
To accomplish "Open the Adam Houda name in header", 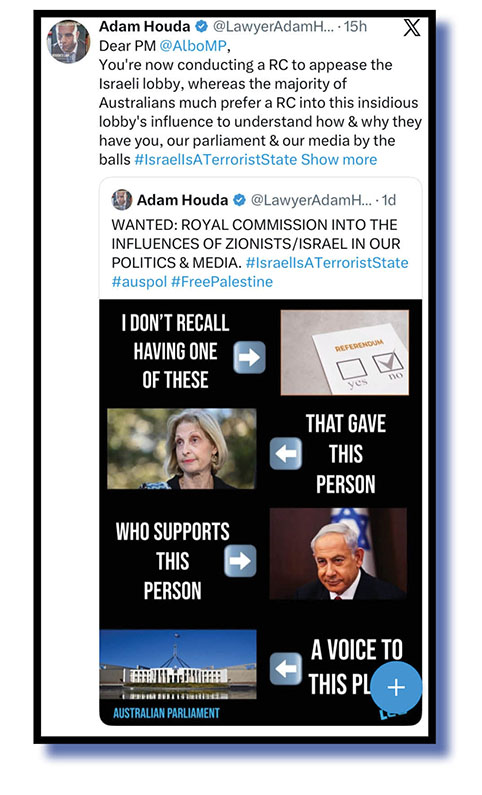I will pyautogui.click(x=144, y=26).
